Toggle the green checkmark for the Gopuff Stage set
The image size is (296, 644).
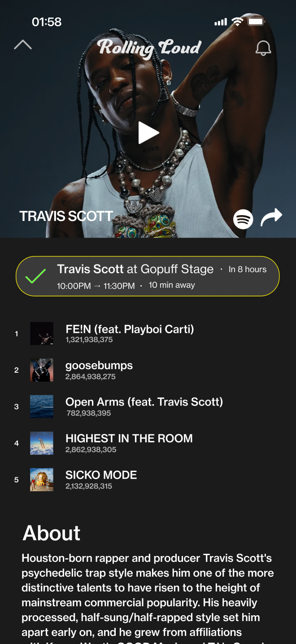pos(35,276)
